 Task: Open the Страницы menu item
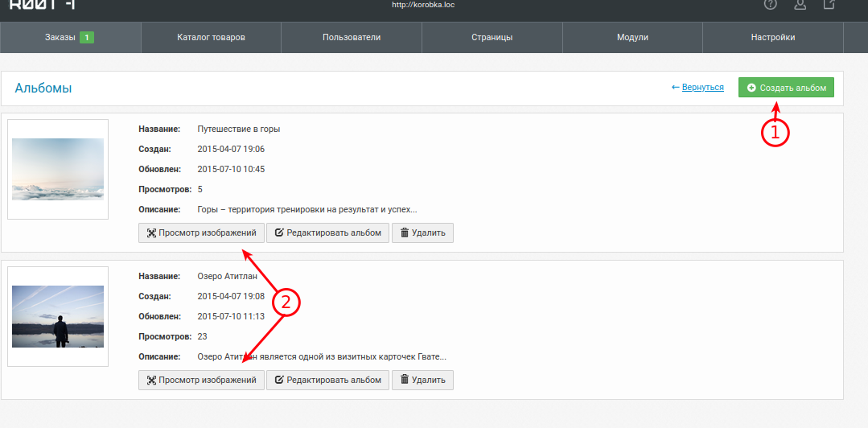[x=492, y=38]
